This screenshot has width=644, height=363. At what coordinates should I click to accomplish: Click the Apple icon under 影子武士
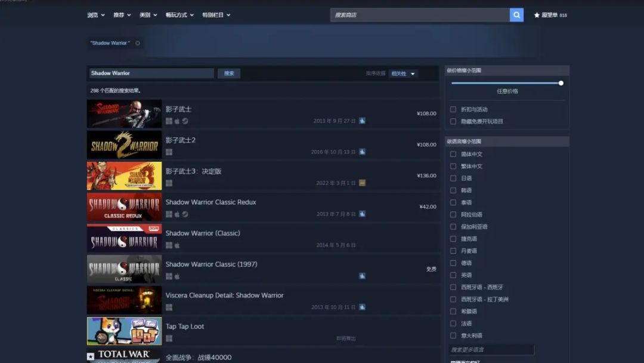(x=177, y=121)
